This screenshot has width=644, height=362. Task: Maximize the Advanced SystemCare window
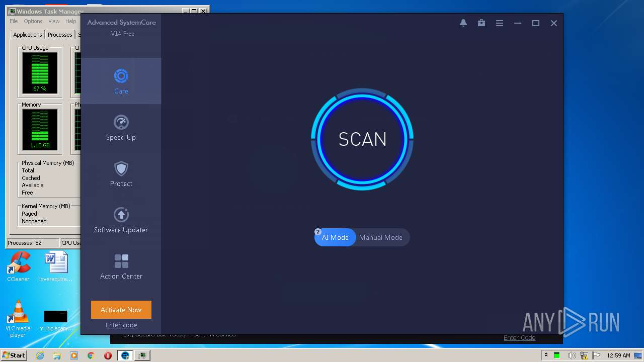(x=536, y=23)
